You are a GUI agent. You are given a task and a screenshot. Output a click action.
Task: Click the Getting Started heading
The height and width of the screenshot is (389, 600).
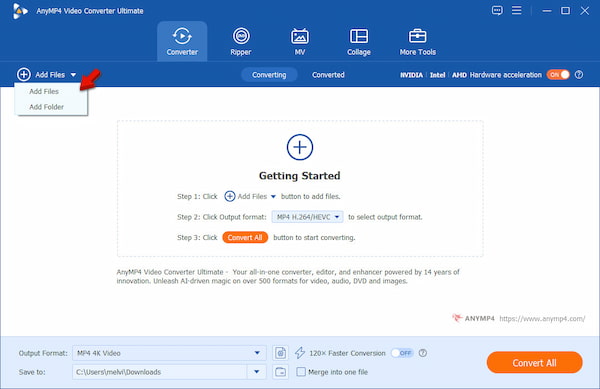(x=300, y=176)
